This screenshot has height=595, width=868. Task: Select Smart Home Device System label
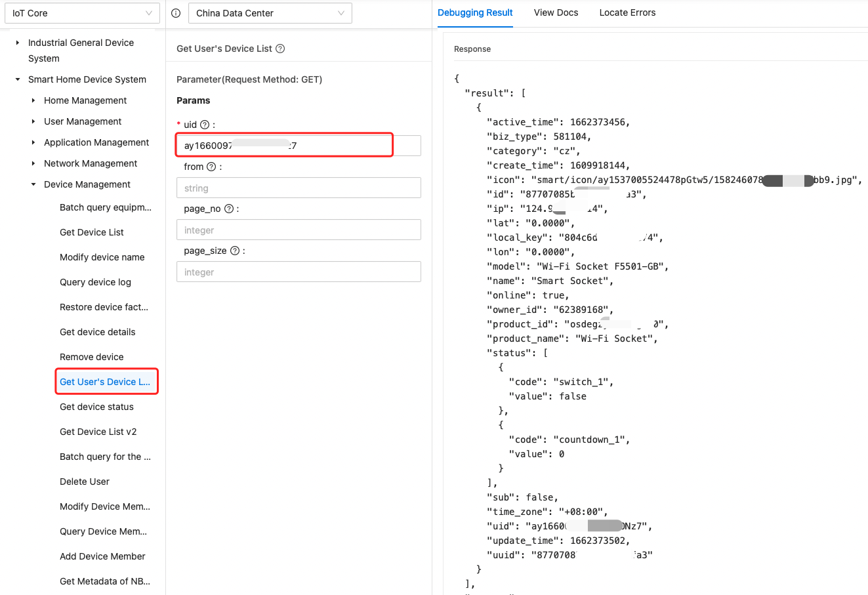pyautogui.click(x=87, y=79)
